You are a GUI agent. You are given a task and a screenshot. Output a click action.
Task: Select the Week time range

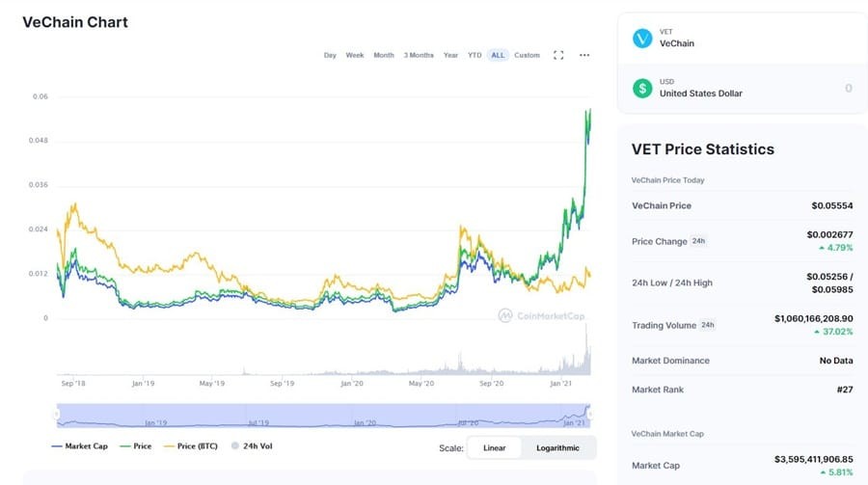355,56
